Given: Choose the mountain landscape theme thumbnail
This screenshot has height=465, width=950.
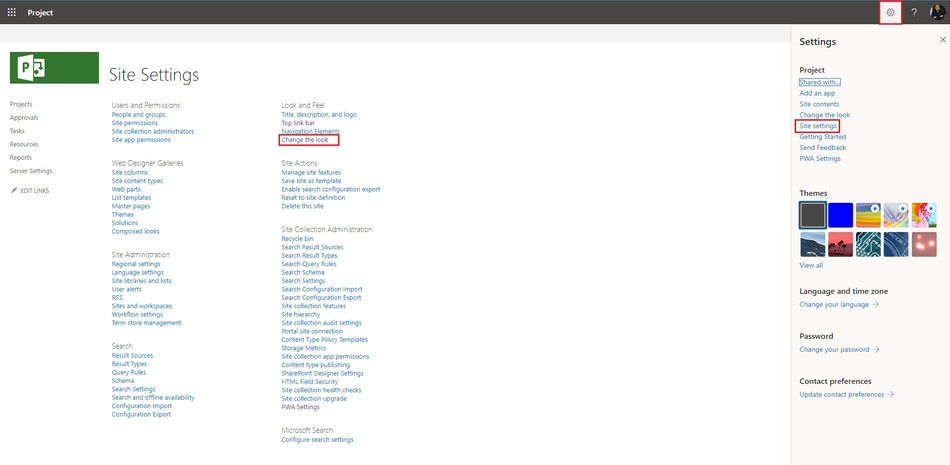Looking at the screenshot, I should click(x=812, y=244).
